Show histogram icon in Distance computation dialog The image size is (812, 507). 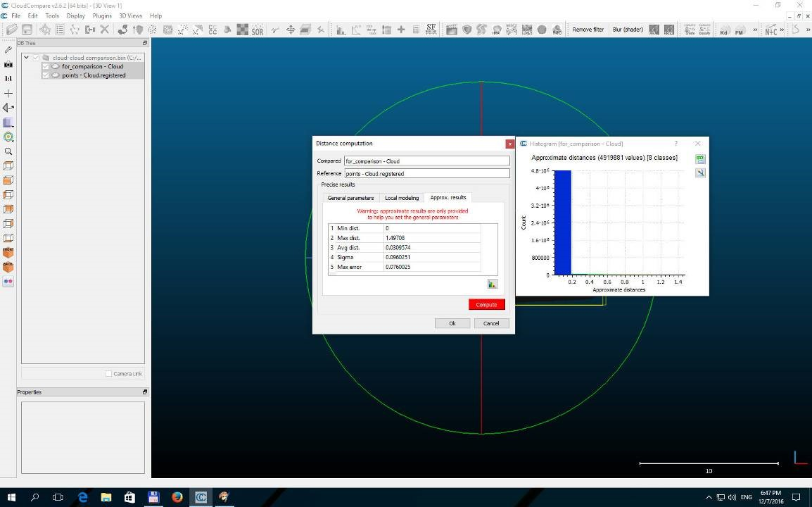[x=492, y=284]
